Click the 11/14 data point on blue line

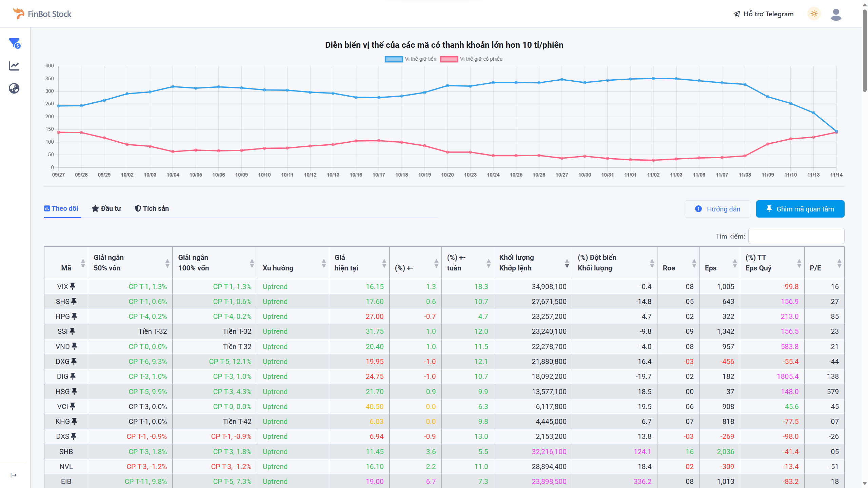pos(836,131)
